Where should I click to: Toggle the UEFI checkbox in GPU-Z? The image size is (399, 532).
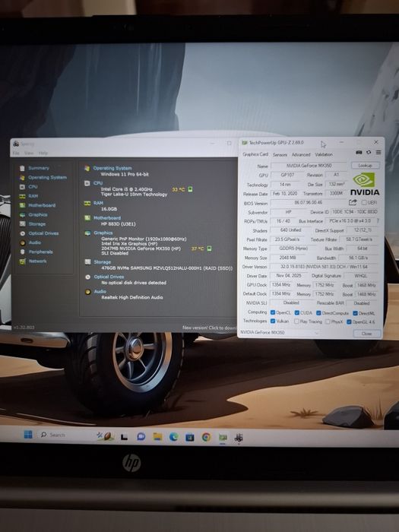[x=364, y=203]
